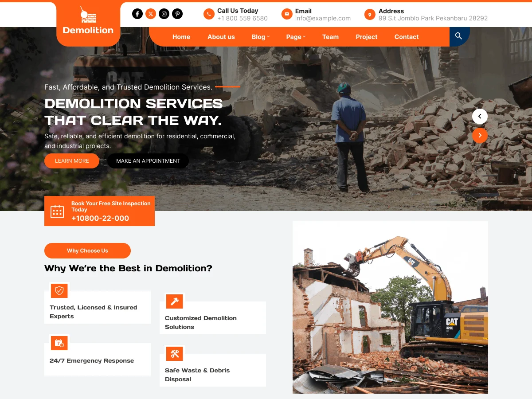Screen dimensions: 532x399
Task: Click the email envelope icon
Action: coord(287,14)
